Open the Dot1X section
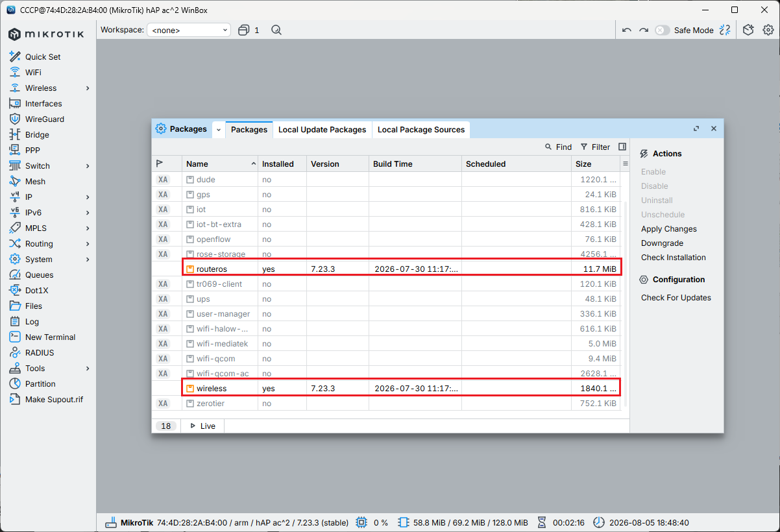780x532 pixels. click(36, 290)
